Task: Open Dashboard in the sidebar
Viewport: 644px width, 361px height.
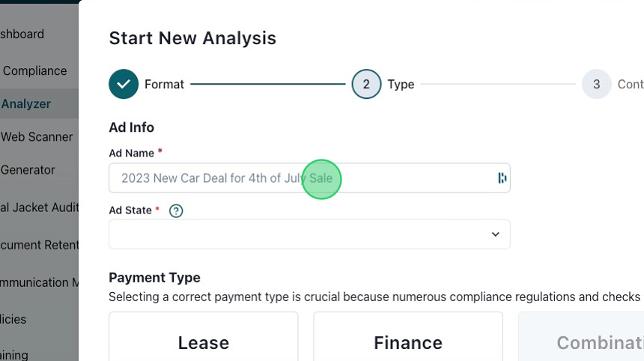Action: 22,34
